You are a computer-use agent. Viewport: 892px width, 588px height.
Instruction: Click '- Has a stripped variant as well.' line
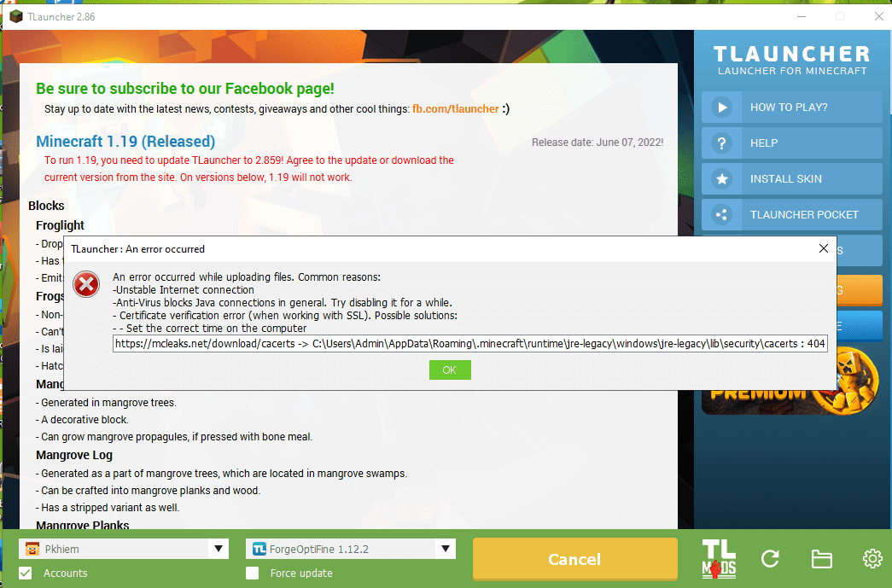108,507
